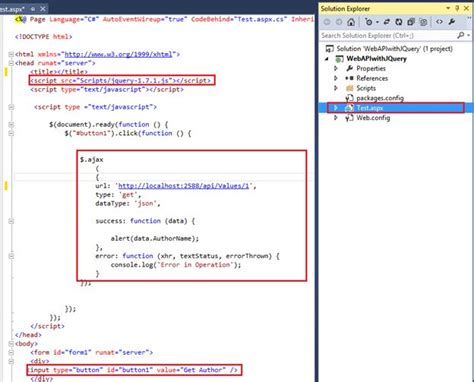
Task: Open the w3.org xhtml namespace link
Action: pos(118,54)
